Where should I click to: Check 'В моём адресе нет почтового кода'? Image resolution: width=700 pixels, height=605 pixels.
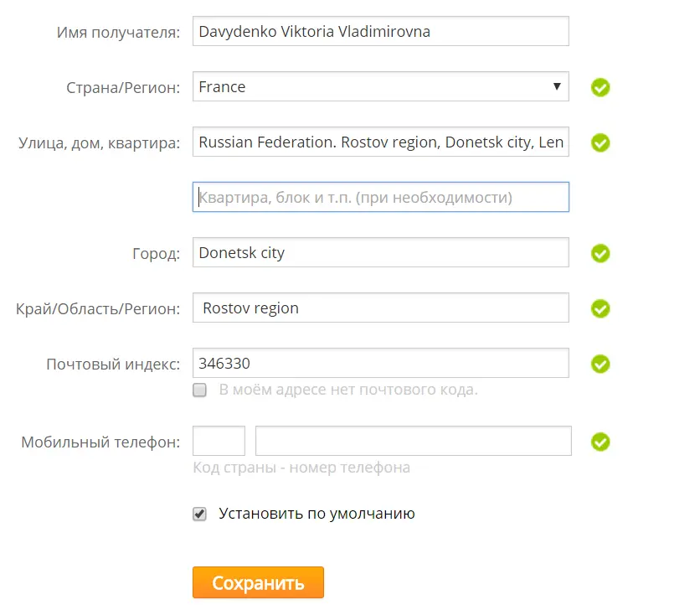coord(199,390)
